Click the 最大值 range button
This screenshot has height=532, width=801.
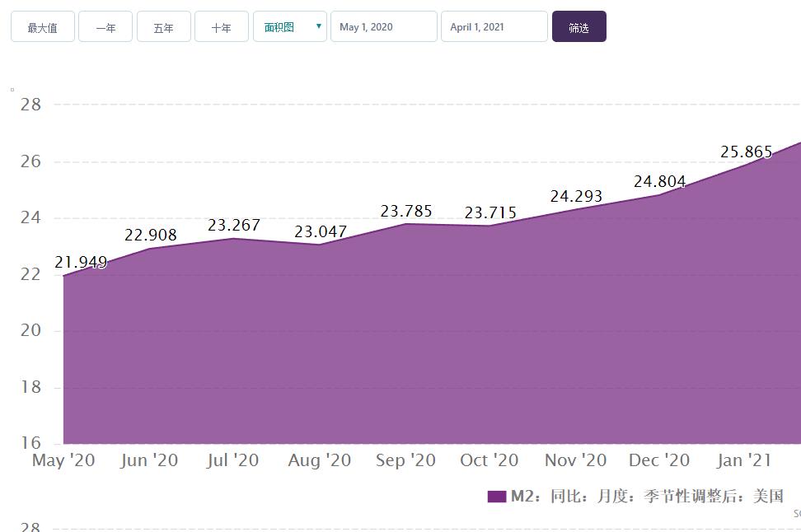point(42,26)
